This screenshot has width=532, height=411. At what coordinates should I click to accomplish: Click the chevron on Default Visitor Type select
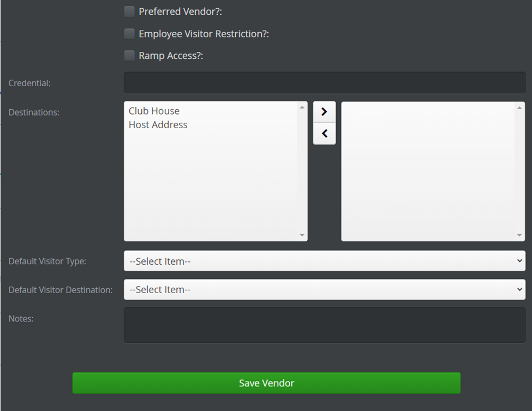tap(519, 261)
